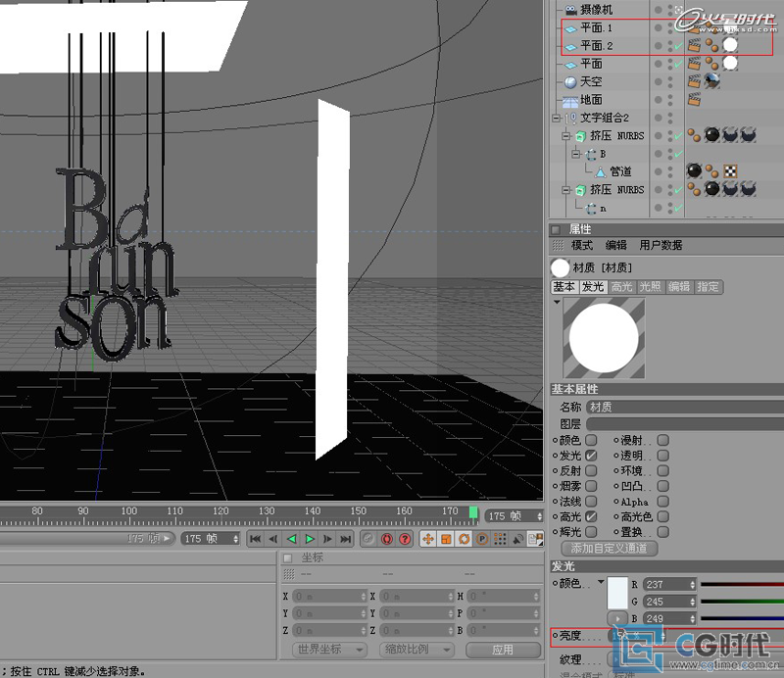Viewport: 784px width, 678px height.
Task: Collapse the first 挤压 NURBS object
Action: [x=566, y=136]
